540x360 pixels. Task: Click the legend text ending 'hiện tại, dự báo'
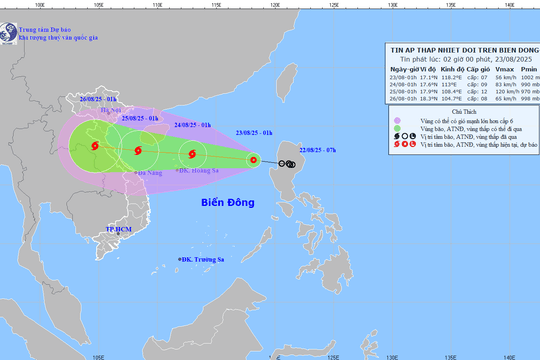[x=479, y=145]
